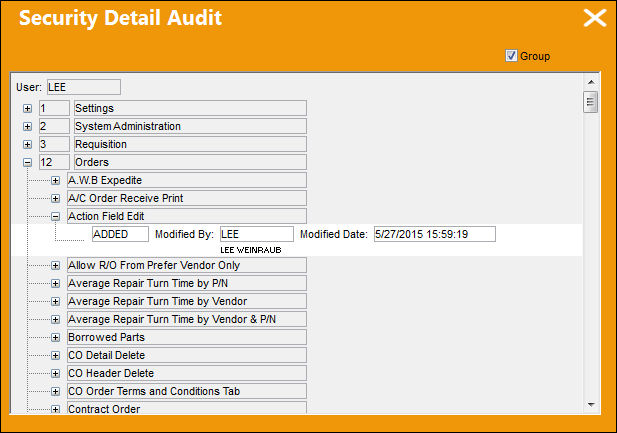This screenshot has height=433, width=617.
Task: Click the User field showing LEE
Action: coord(84,87)
